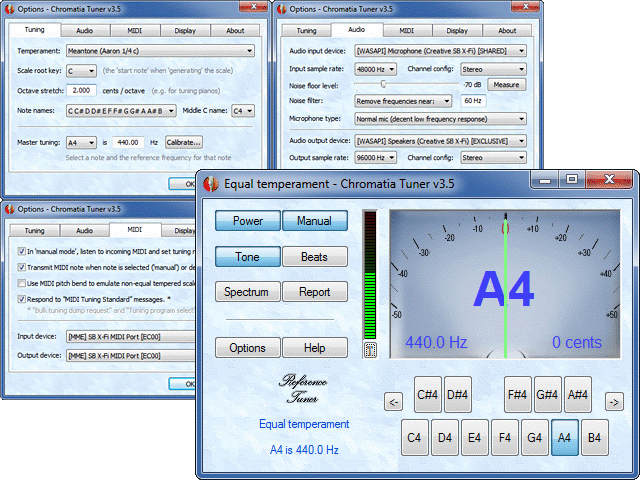Shift octave up with the -> arrow button
The image size is (640, 480).
tap(614, 402)
